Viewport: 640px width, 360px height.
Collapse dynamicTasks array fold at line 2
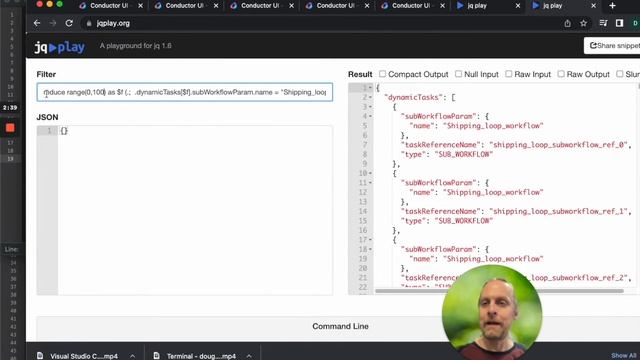click(x=370, y=97)
